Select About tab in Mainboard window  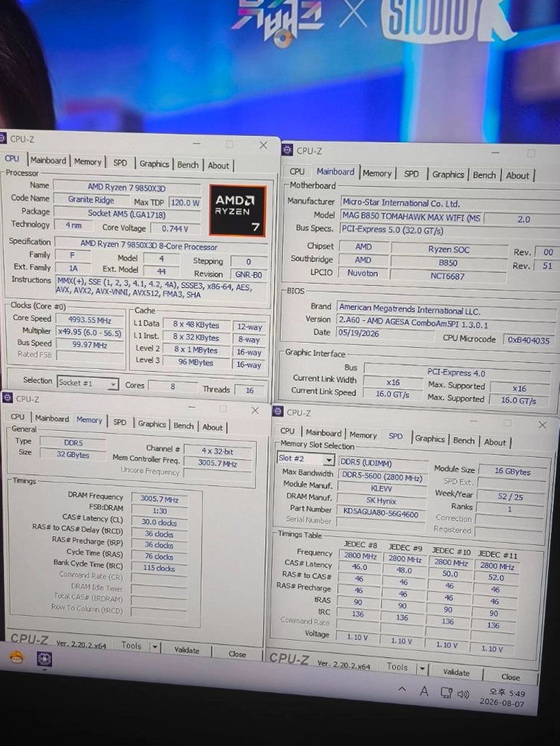[517, 175]
